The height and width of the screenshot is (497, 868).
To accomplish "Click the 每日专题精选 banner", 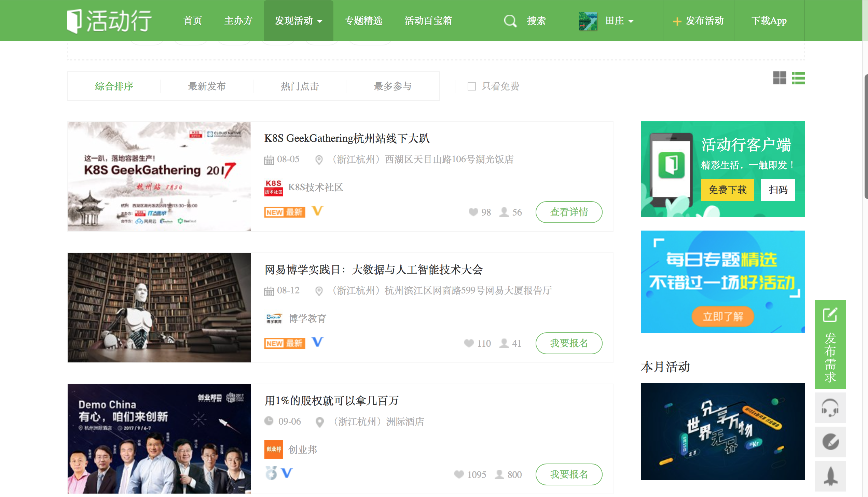I will pos(722,282).
